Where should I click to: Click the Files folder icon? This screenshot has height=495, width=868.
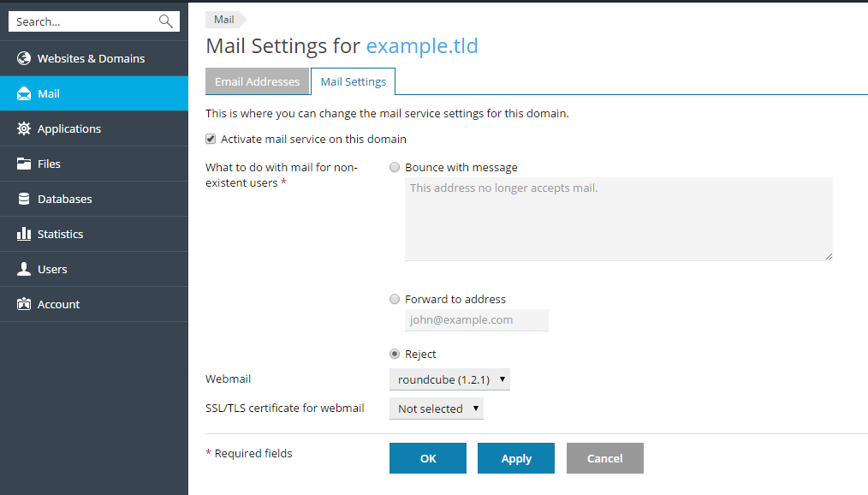click(24, 164)
